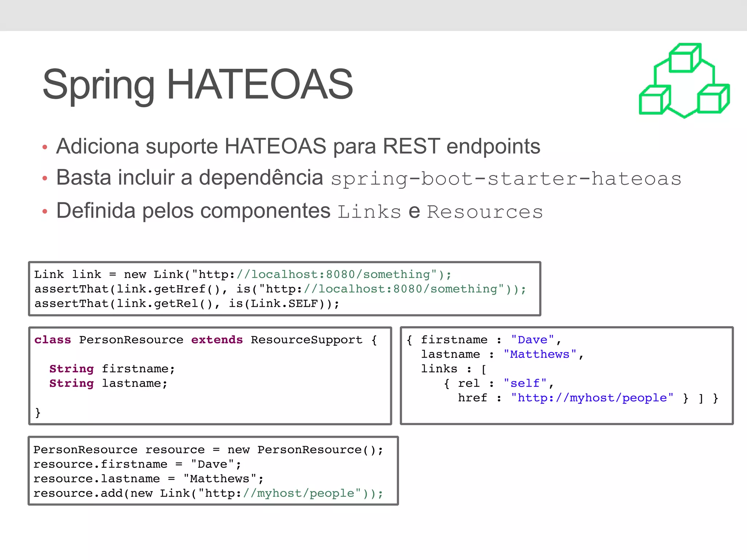This screenshot has height=560, width=747.
Task: Click code line 'Link link = new Link('
Action: click(243, 274)
